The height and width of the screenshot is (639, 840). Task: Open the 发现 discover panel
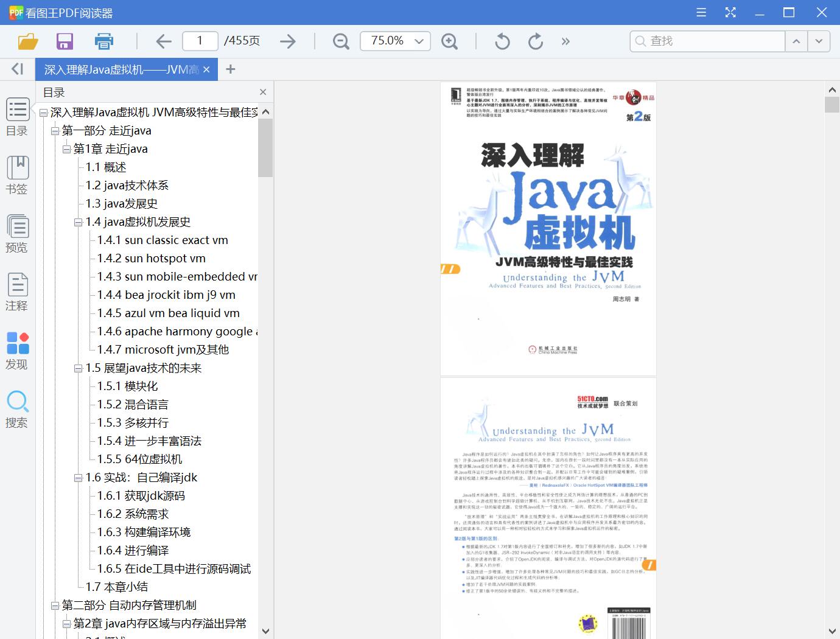[17, 351]
